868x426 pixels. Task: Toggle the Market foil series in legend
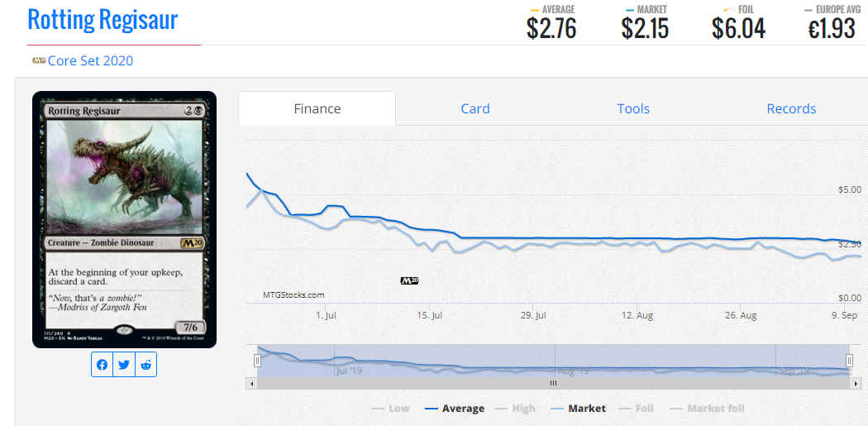(708, 409)
